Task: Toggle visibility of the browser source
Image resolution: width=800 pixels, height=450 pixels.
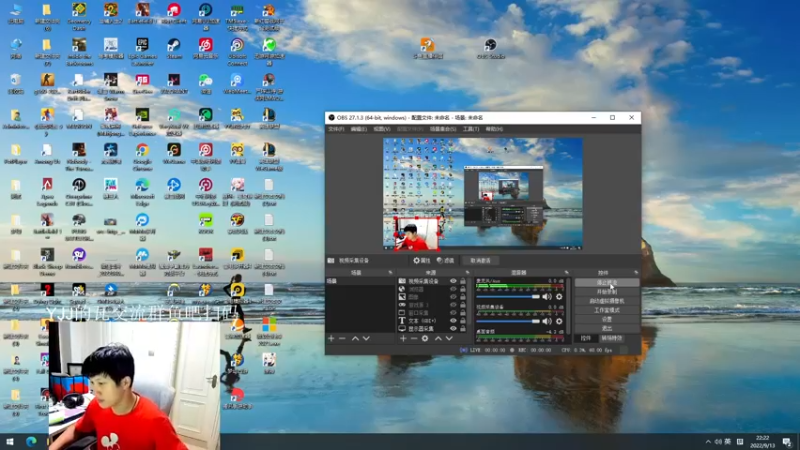Action: tap(453, 289)
